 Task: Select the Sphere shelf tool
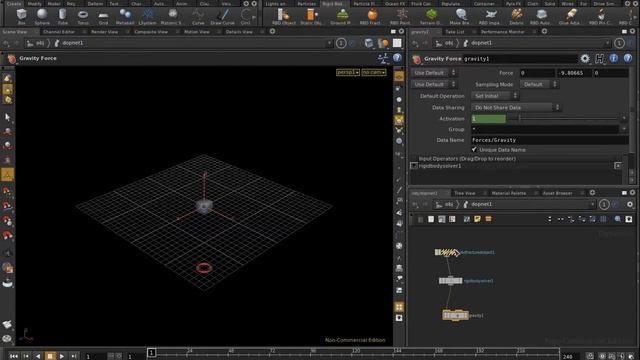[42, 16]
